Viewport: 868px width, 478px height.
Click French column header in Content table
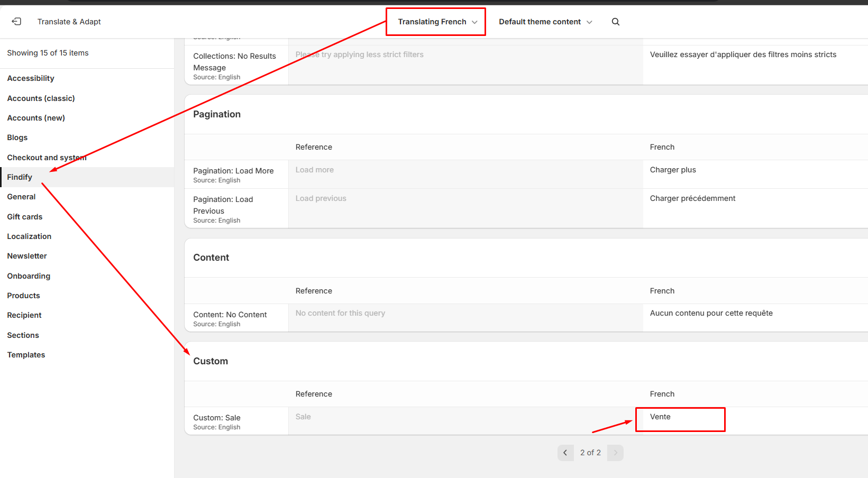[x=662, y=291]
